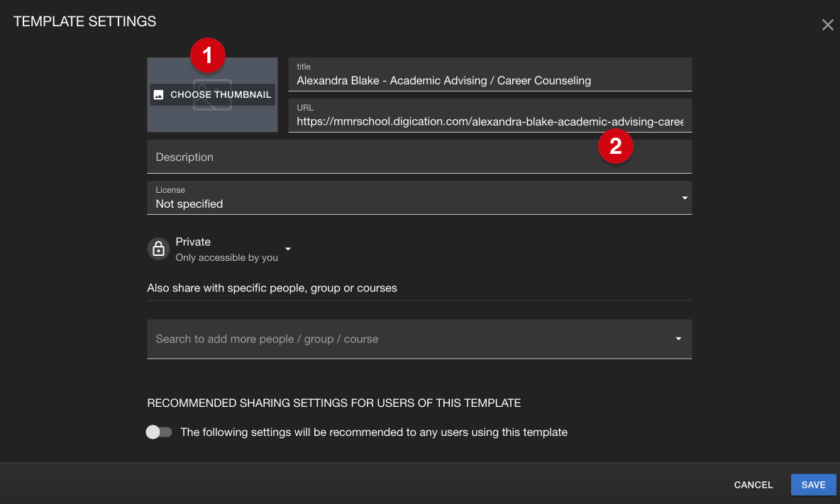Cancel the template settings changes

753,485
